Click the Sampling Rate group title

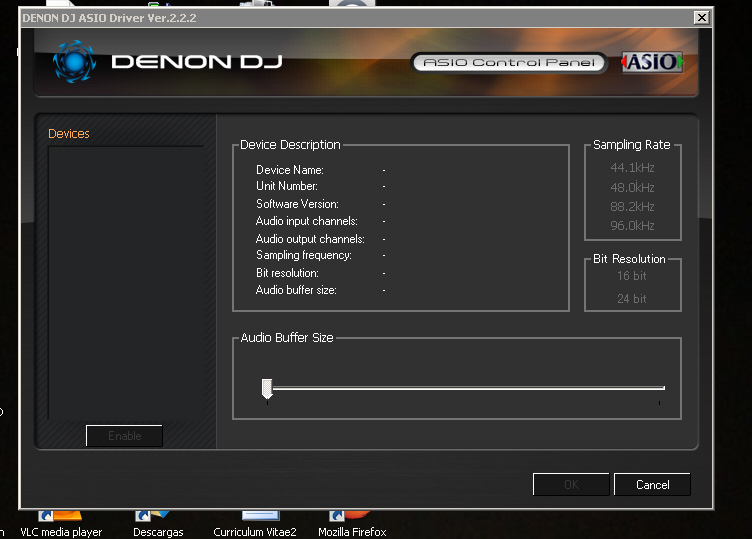pos(631,145)
